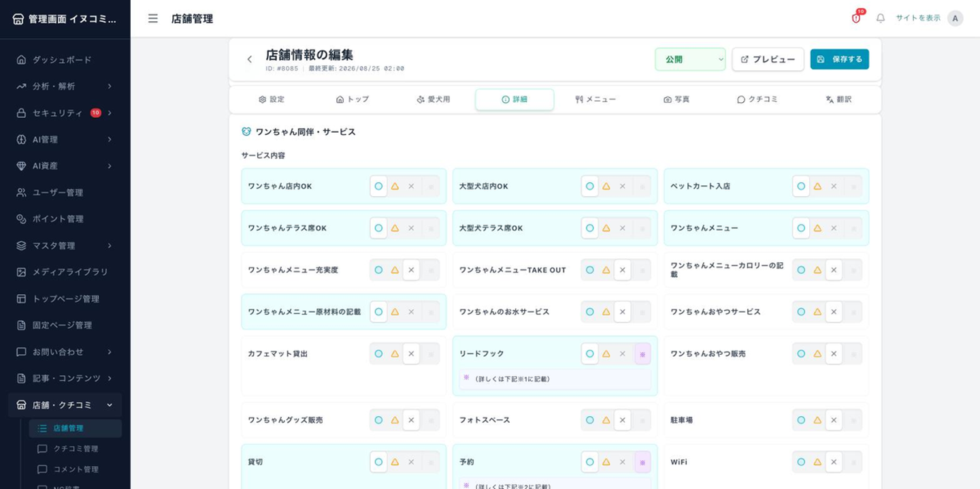
Task: Toggle the hamburger menu icon
Action: point(153,18)
